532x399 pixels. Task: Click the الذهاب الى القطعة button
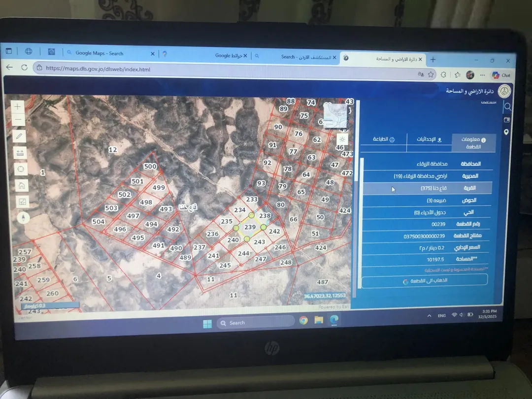coord(425,281)
